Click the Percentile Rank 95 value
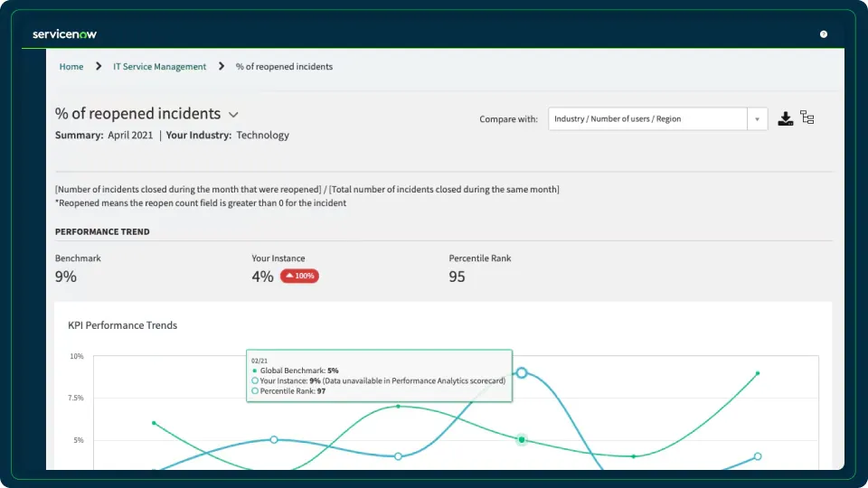This screenshot has height=488, width=868. point(457,277)
